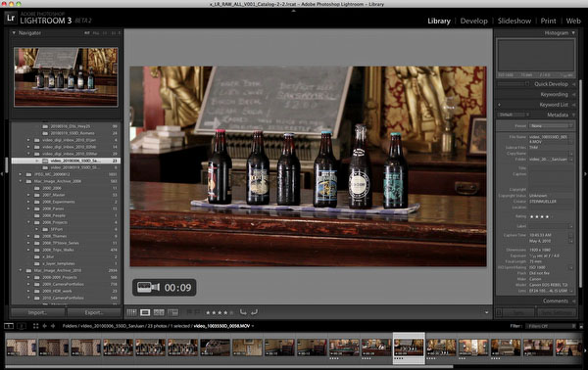This screenshot has height=370, width=588.
Task: Click the video camera icon beside 00:09
Action: point(148,287)
